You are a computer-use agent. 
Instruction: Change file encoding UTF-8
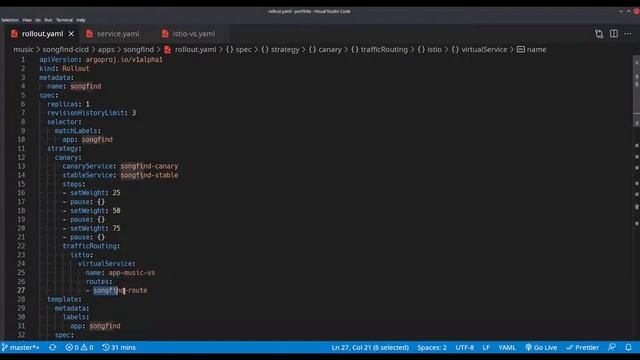(464, 347)
